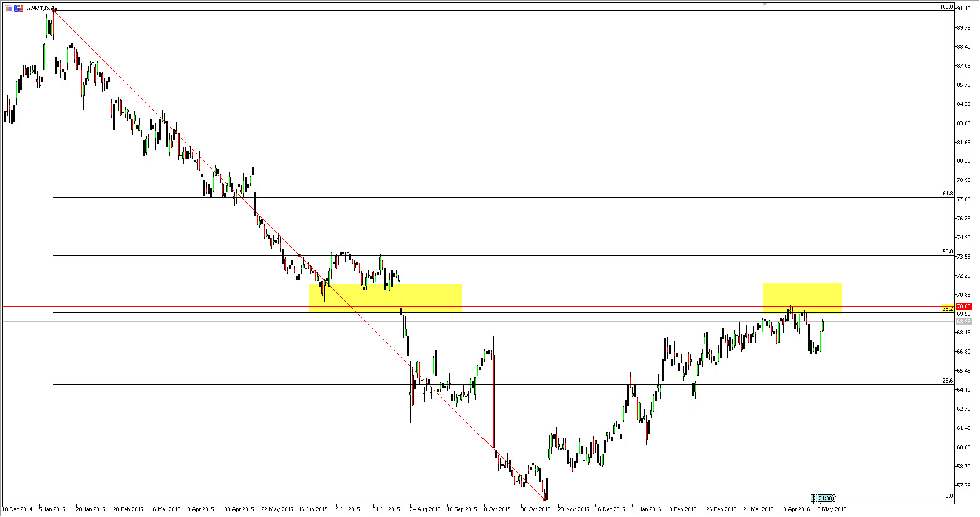Click the Fibonacci top anchor point at January high
Image resolution: width=980 pixels, height=517 pixels.
point(53,11)
